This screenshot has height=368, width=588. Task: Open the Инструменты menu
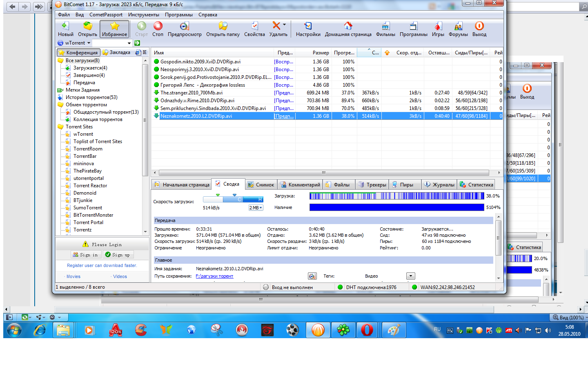pos(143,15)
